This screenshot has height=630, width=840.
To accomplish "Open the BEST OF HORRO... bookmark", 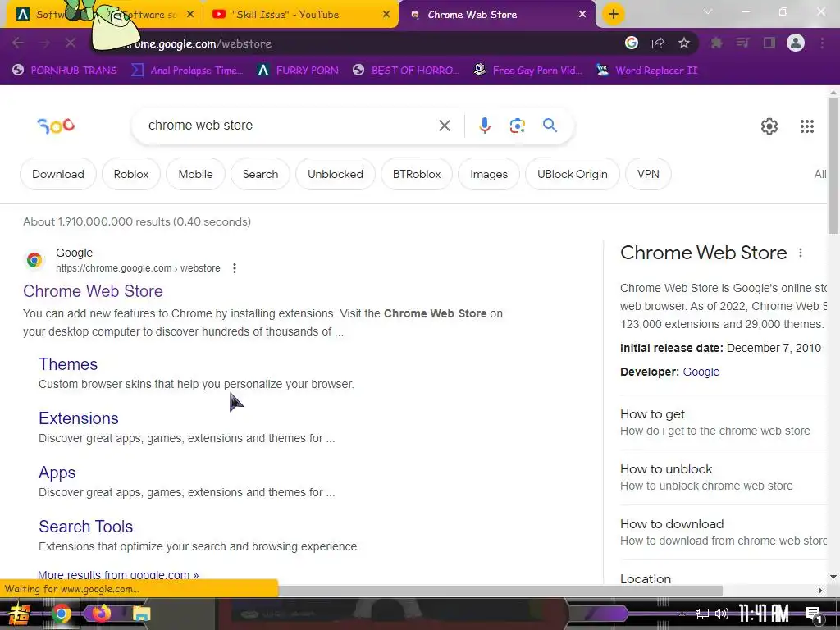I will tap(406, 71).
